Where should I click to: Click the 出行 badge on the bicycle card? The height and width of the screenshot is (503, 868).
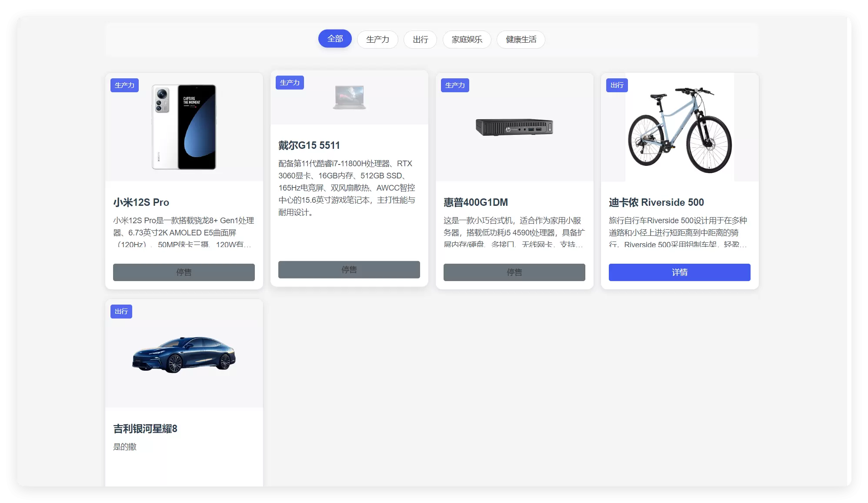pyautogui.click(x=617, y=85)
